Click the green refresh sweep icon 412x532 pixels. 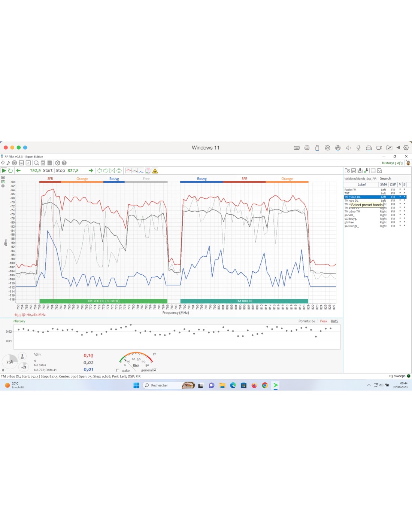tap(10, 171)
